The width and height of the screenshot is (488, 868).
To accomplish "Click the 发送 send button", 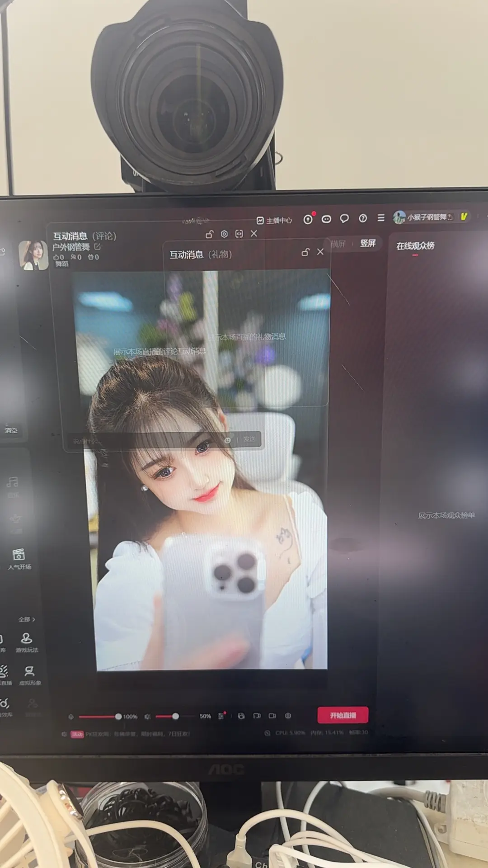I will tap(249, 439).
